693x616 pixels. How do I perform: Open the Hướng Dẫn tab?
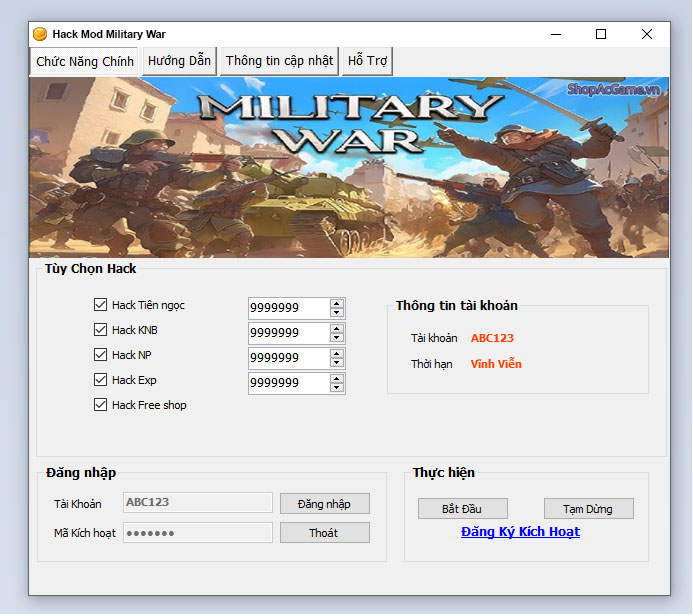point(179,61)
